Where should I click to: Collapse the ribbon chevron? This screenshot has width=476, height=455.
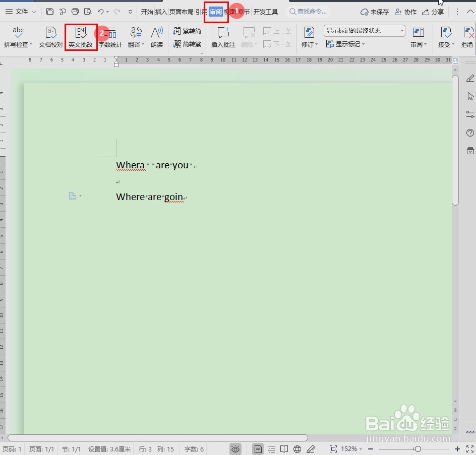pyautogui.click(x=470, y=12)
